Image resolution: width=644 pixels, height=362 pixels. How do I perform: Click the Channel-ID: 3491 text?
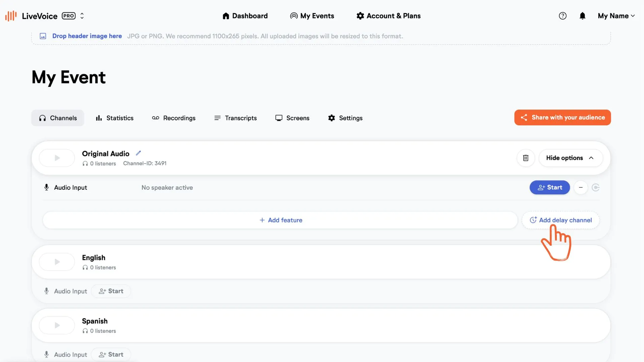[x=145, y=163]
